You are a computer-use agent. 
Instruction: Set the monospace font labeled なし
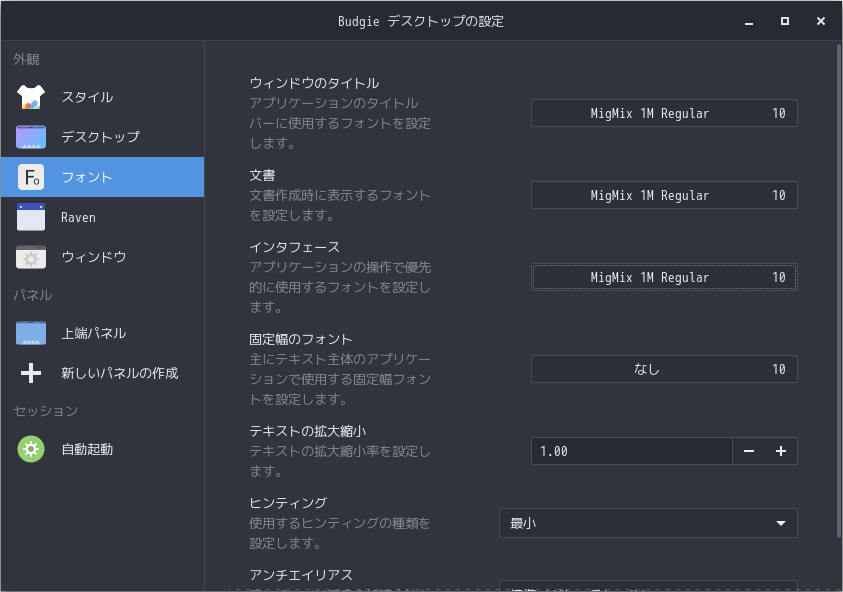pos(664,369)
